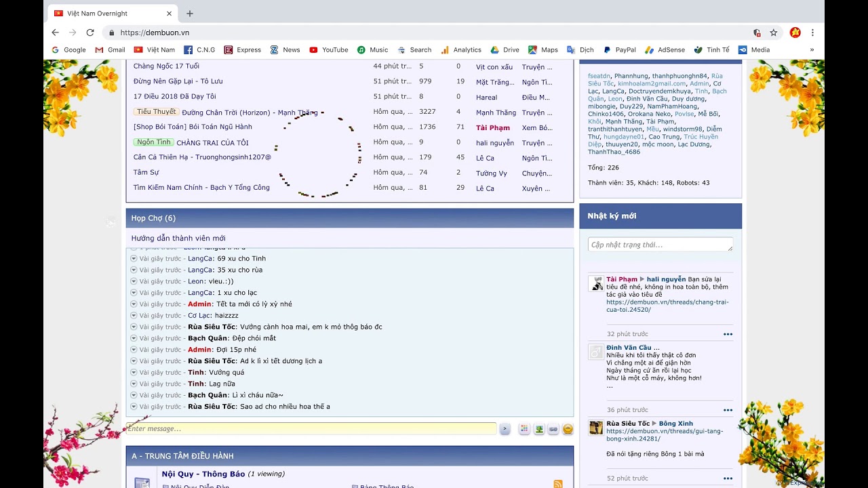Reload the dembuon.vn page
Viewport: 868px width, 488px height.
[x=90, y=33]
